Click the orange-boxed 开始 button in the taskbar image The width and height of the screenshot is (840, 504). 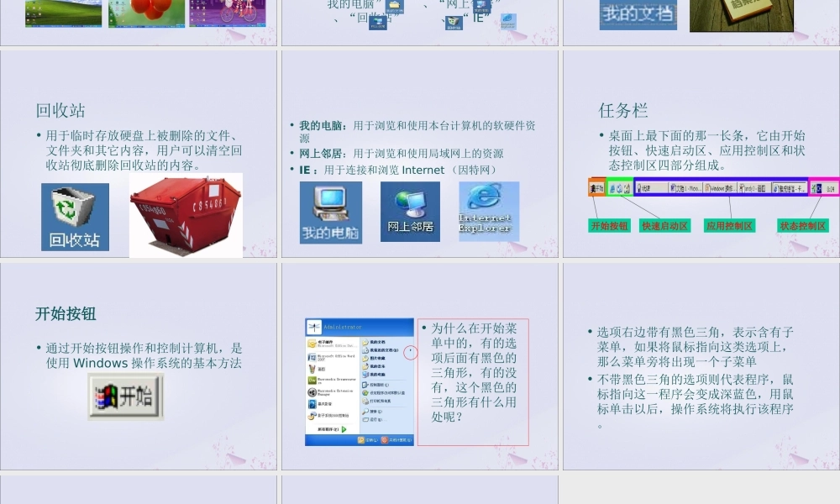(x=596, y=188)
